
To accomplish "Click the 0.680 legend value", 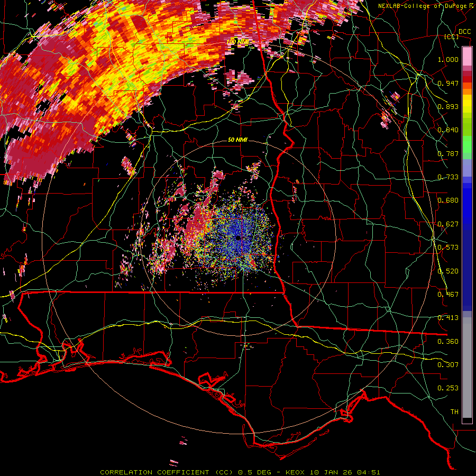I will point(448,200).
